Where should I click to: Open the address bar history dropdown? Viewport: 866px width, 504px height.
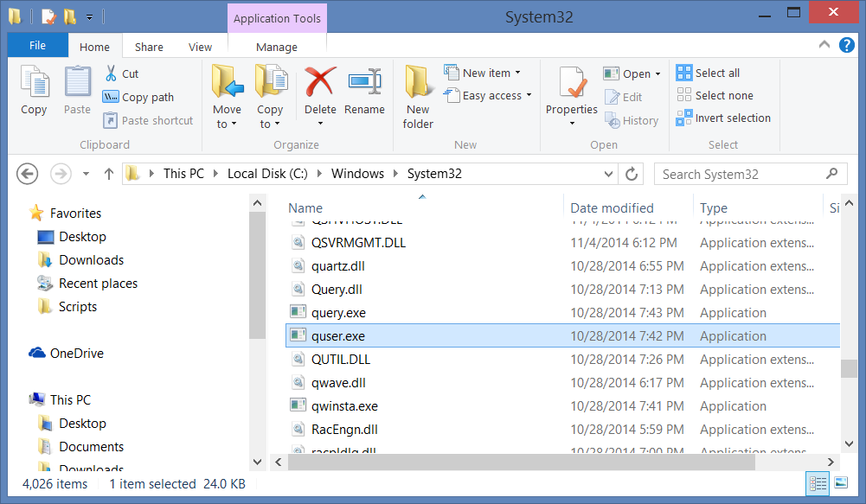(608, 174)
